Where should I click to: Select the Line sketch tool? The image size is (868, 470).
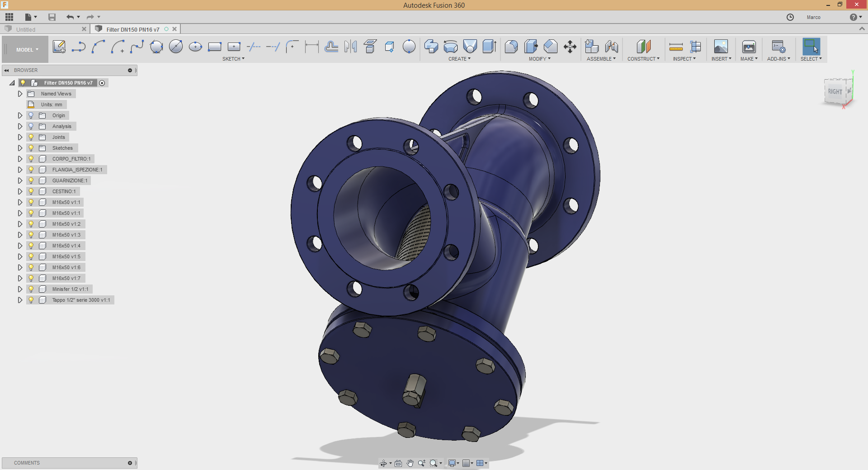(79, 47)
